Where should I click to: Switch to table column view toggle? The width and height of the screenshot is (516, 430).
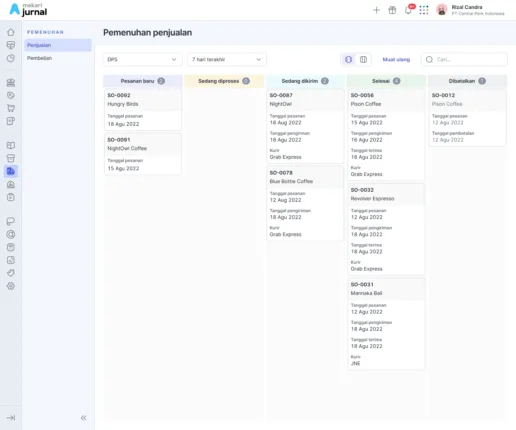tap(363, 59)
